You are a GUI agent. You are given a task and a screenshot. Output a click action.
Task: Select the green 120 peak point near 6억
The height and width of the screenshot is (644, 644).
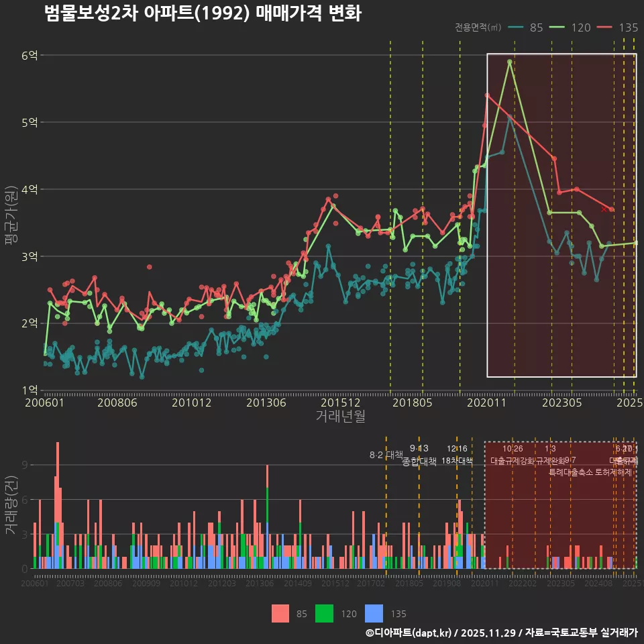(x=510, y=62)
